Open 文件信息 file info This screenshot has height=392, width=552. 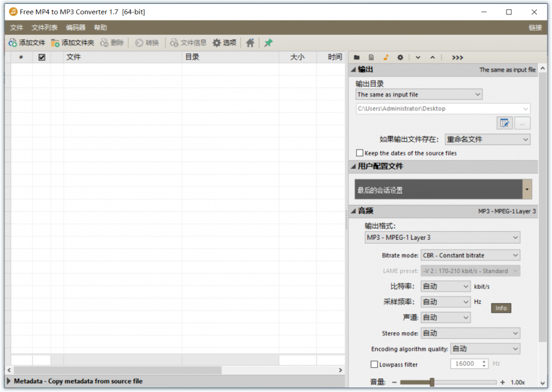tap(189, 43)
